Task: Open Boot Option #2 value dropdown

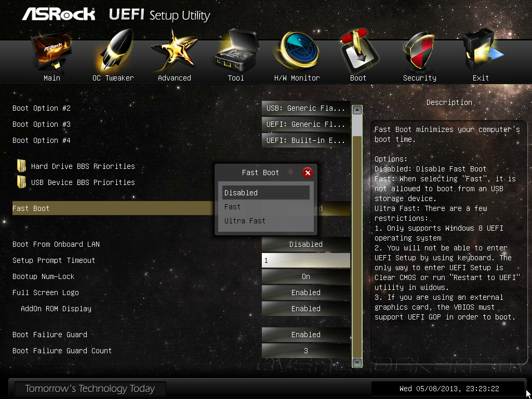Action: pyautogui.click(x=305, y=108)
